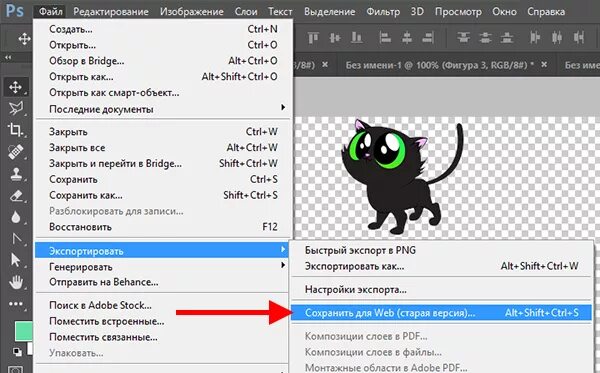Click Align bottom edges icon
The width and height of the screenshot is (600, 373).
357,37
